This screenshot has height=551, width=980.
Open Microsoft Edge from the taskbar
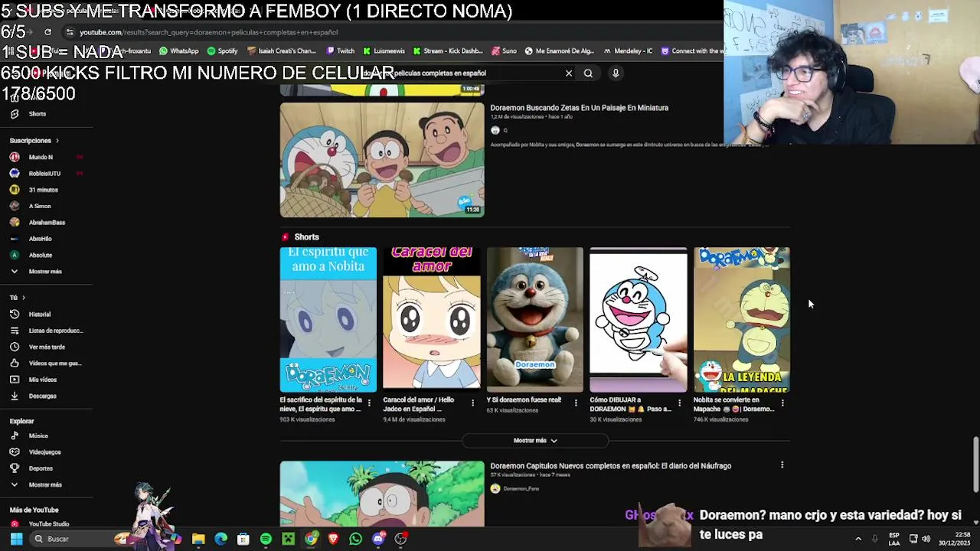point(220,539)
